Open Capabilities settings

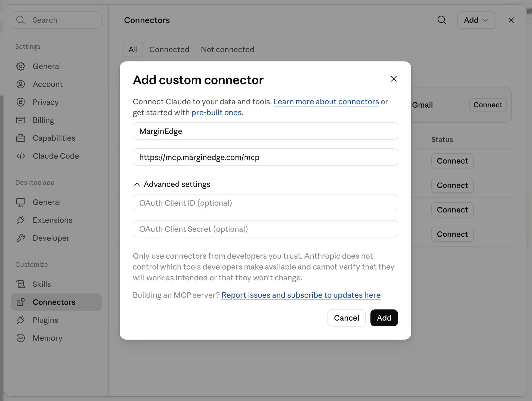coord(56,138)
